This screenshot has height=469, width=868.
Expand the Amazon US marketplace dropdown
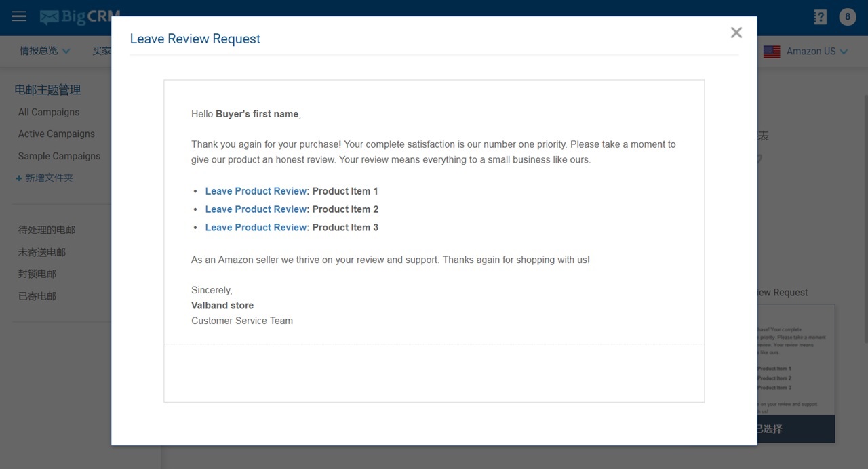(x=816, y=52)
